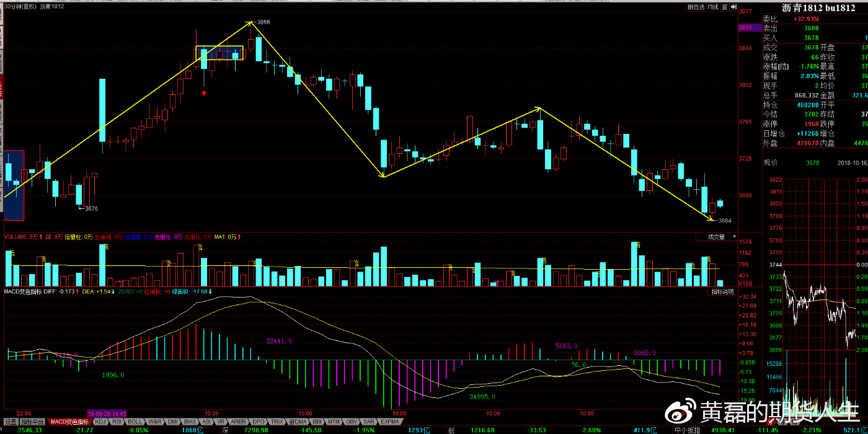Screen dimensions: 868x434
Task: Switch to the TRIX indicator tab
Action: (x=277, y=422)
